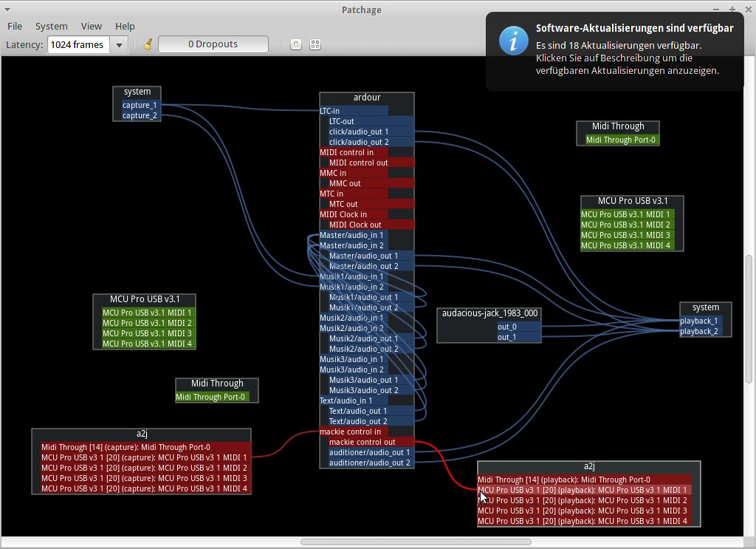The height and width of the screenshot is (549, 756).
Task: Click the blue info icon in the notification
Action: [513, 40]
